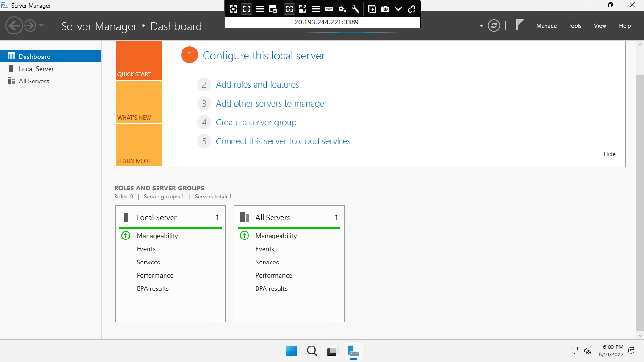The width and height of the screenshot is (644, 362).
Task: Toggle dynamic resolution update in remote toolbar
Action: 289,9
